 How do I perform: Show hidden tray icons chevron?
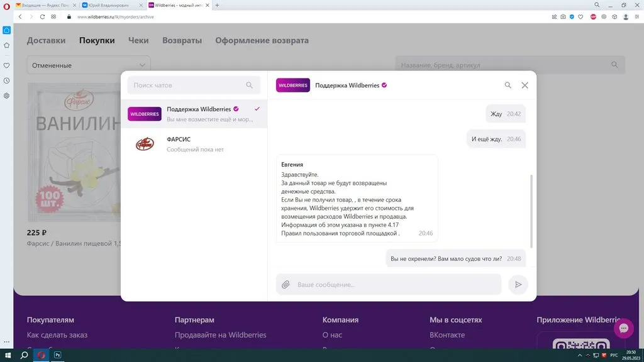(579, 356)
